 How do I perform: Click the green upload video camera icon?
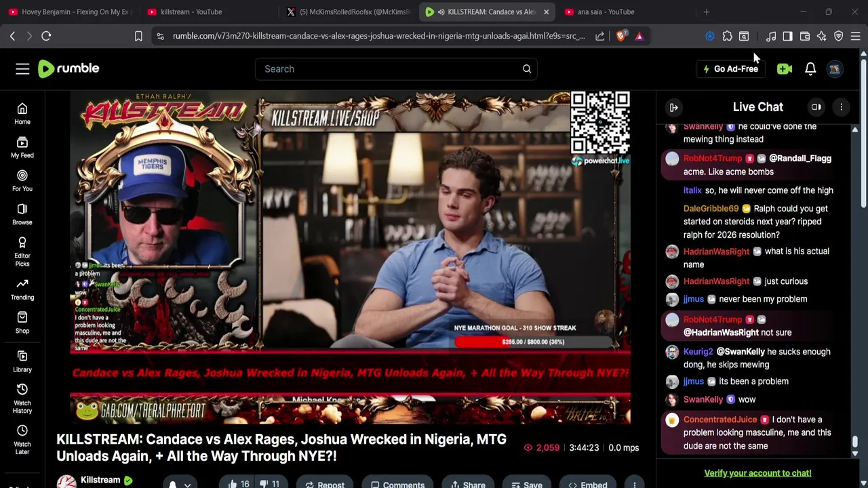coord(785,68)
